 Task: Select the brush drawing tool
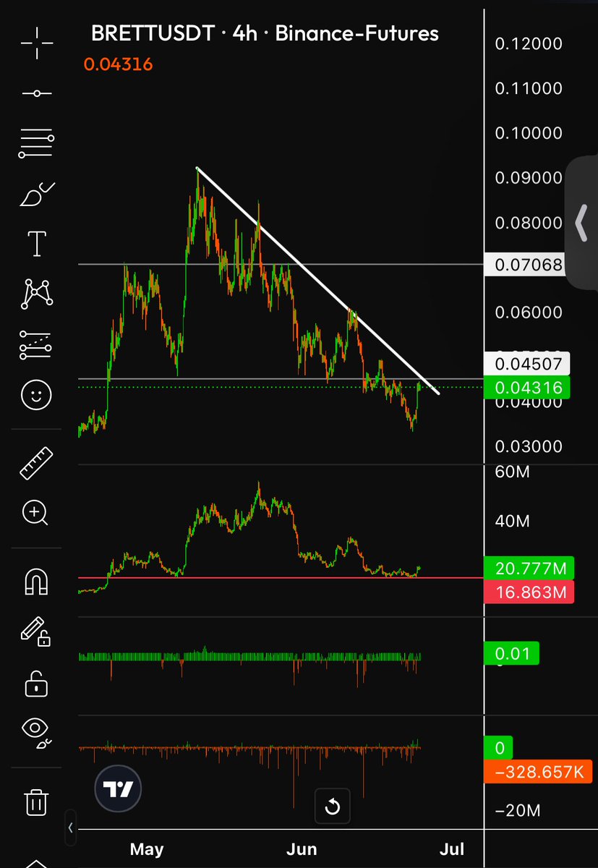click(36, 195)
